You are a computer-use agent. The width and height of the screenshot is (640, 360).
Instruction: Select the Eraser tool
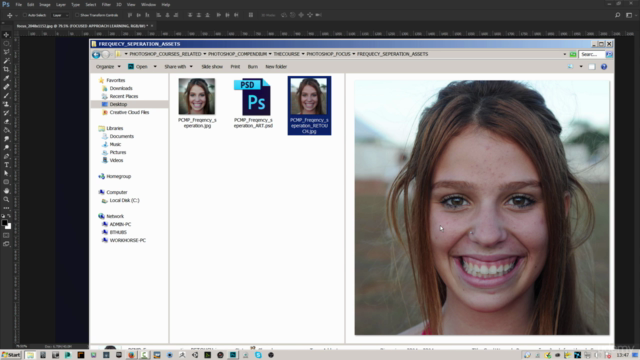point(6,122)
